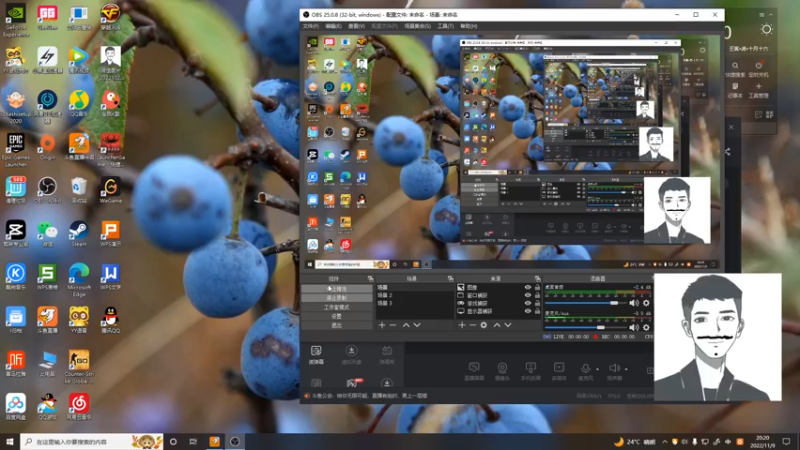This screenshot has width=800, height=450.
Task: Move the selected source down
Action: coord(508,325)
